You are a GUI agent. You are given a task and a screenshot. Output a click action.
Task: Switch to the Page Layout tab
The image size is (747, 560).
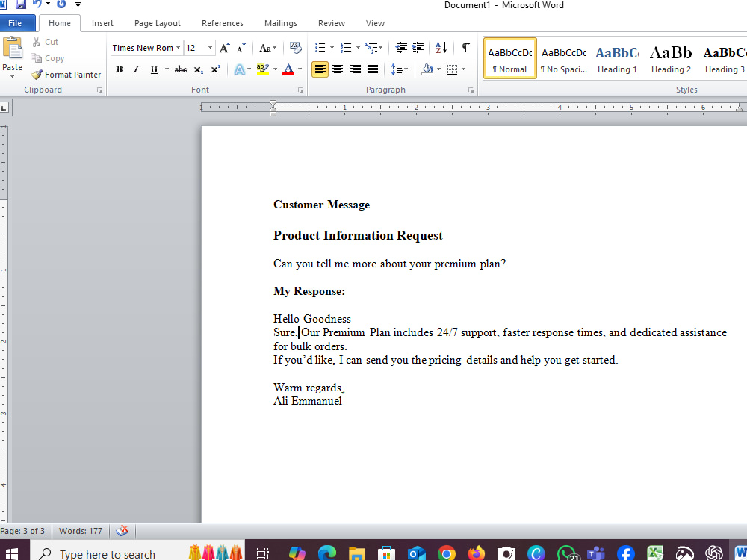tap(157, 23)
